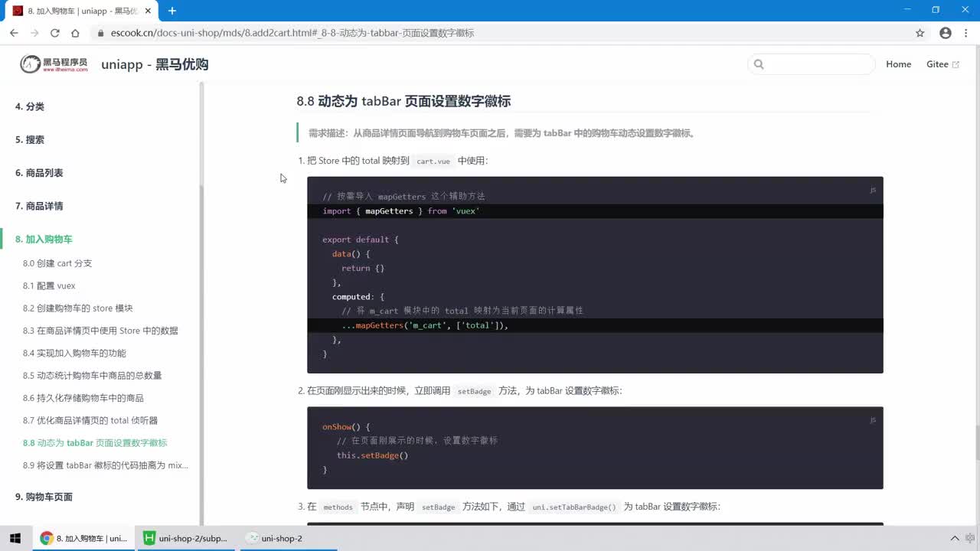This screenshot has height=551, width=980.
Task: Go back with the browser back arrow
Action: [14, 33]
